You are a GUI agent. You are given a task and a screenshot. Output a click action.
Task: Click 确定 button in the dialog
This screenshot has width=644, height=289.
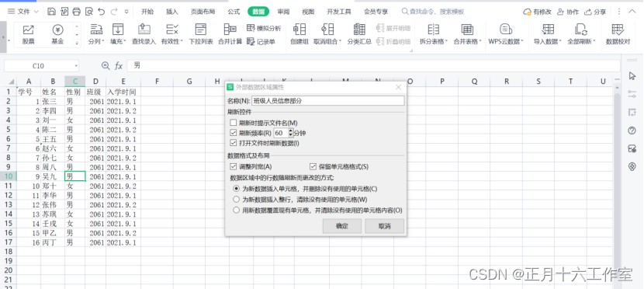pos(342,226)
